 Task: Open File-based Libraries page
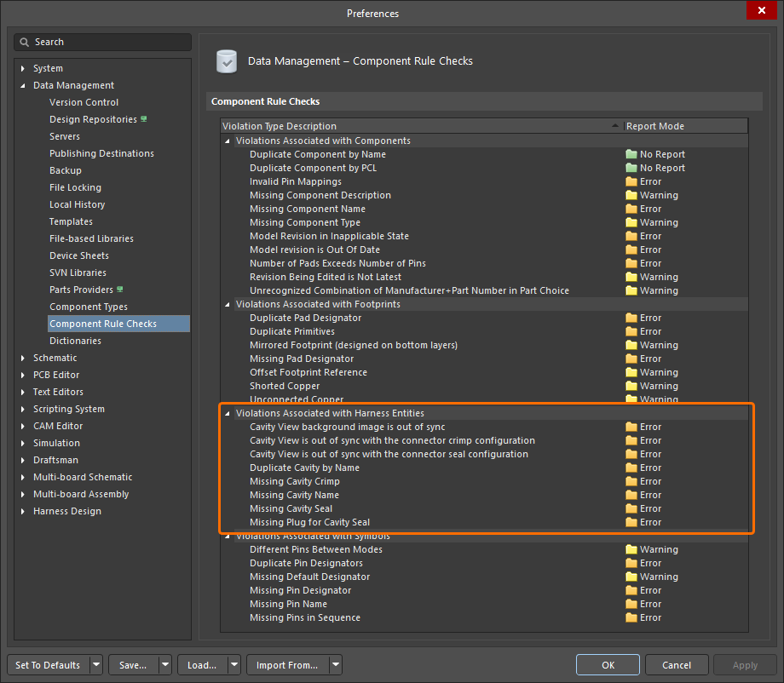(x=91, y=238)
